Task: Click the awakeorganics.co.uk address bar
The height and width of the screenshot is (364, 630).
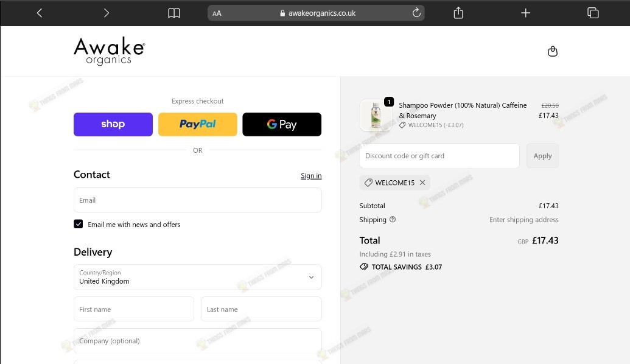Action: [316, 13]
